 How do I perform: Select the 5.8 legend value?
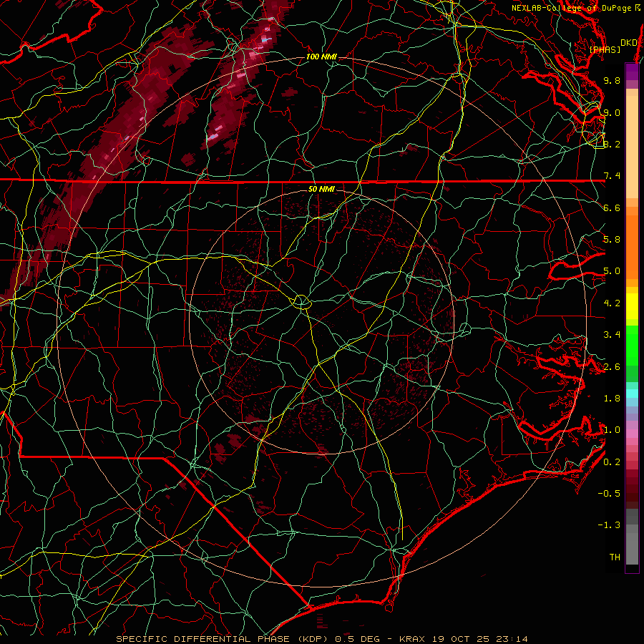(612, 240)
